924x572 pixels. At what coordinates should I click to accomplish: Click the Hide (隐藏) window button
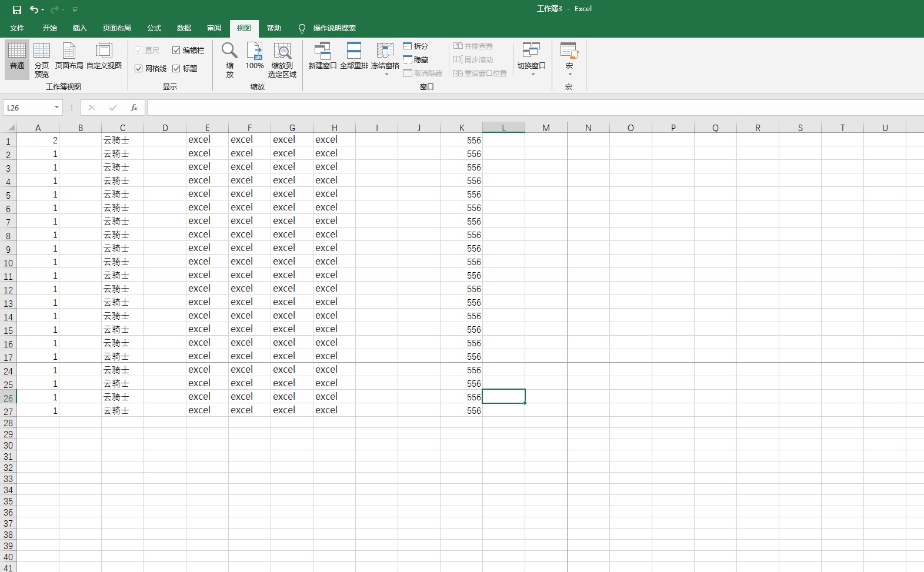(x=416, y=59)
